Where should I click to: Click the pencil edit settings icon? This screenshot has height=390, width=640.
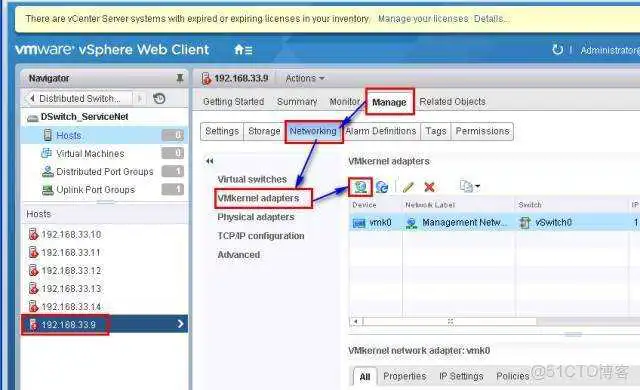pyautogui.click(x=408, y=187)
